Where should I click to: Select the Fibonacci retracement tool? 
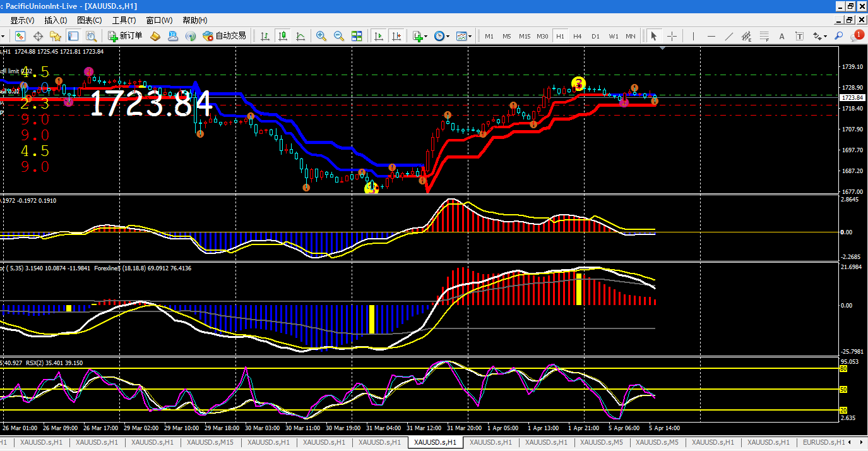(x=764, y=36)
